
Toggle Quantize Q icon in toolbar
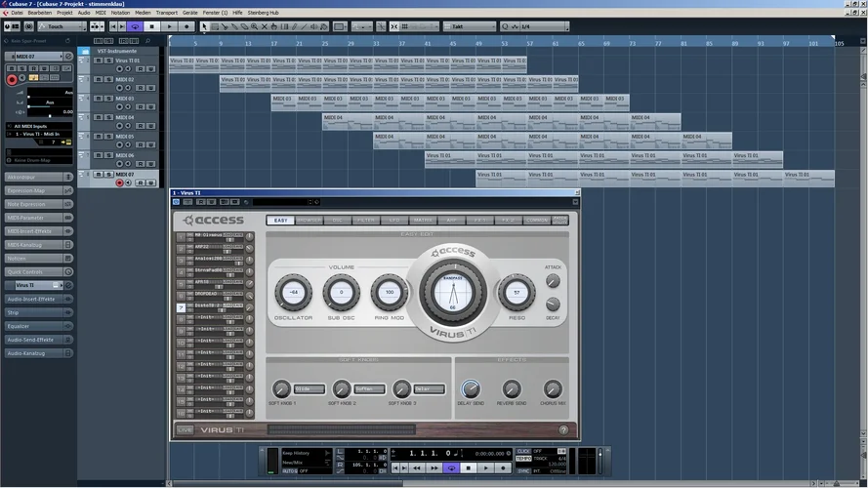tap(505, 26)
